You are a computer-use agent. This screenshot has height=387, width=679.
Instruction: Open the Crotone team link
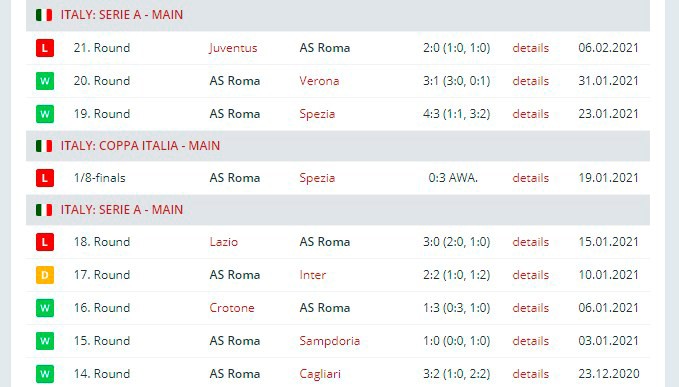pyautogui.click(x=232, y=308)
